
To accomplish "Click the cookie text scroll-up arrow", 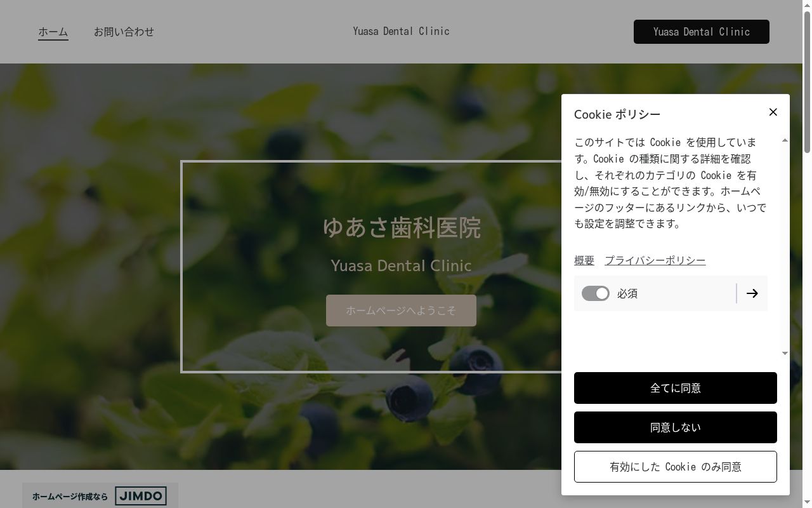I will pyautogui.click(x=785, y=140).
